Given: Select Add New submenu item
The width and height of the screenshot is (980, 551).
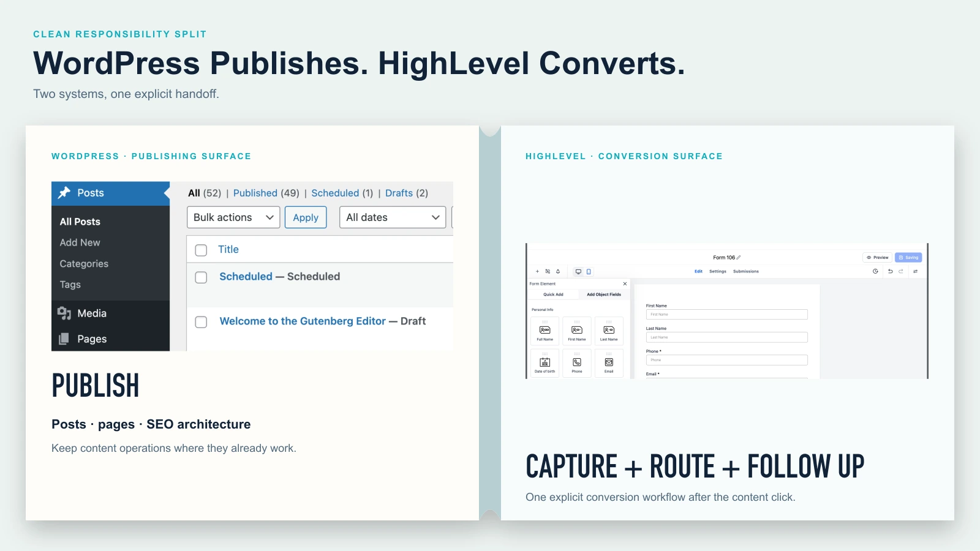Looking at the screenshot, I should [x=80, y=242].
